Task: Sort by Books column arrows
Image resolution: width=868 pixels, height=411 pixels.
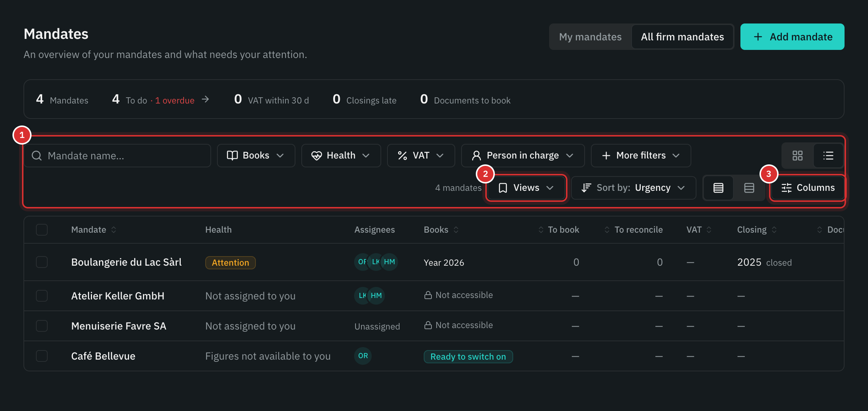Action: (456, 230)
